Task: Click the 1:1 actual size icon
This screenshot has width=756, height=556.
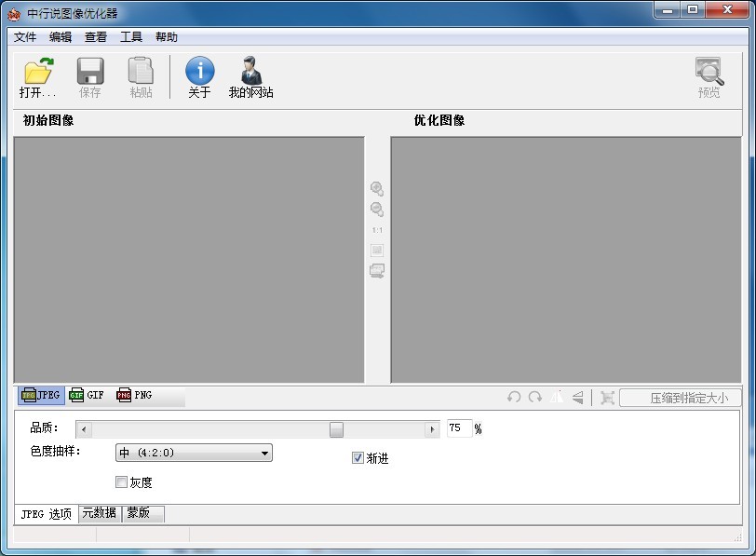Action: point(377,230)
